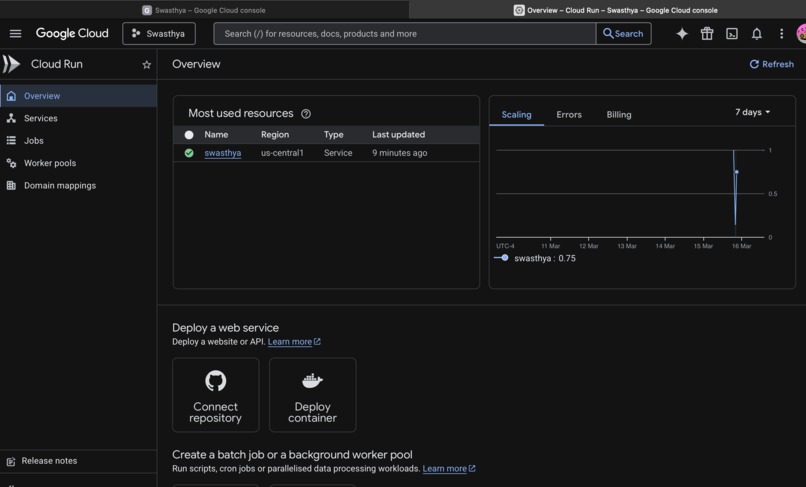Select Overview in the sidebar

78,96
